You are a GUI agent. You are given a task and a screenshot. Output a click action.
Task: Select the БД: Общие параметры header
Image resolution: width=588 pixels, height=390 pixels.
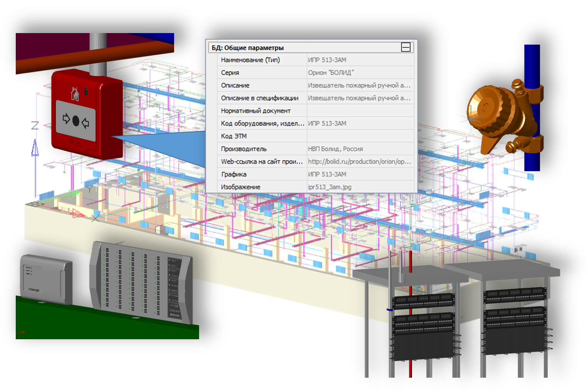click(311, 48)
